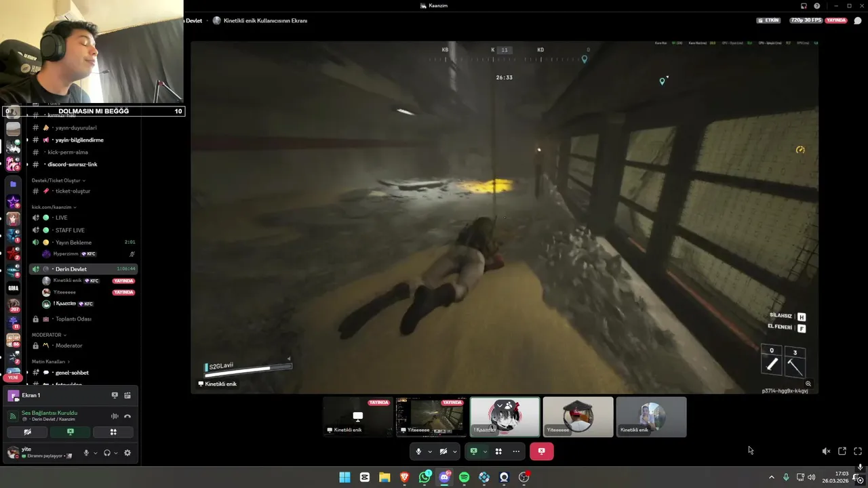The height and width of the screenshot is (488, 868).
Task: Select the Yiteeeeee avatar participant tile
Action: tap(578, 416)
